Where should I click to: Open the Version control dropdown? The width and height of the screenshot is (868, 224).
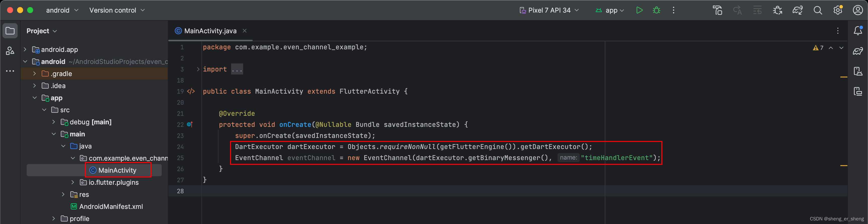point(117,10)
